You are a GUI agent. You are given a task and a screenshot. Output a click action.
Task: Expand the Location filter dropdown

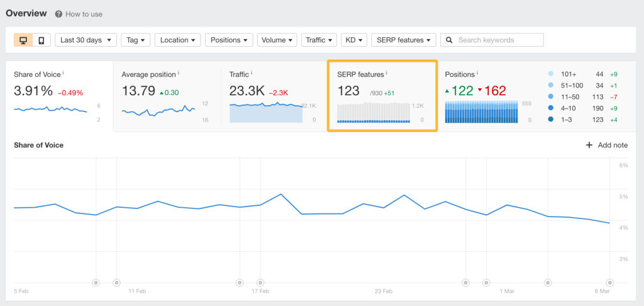179,40
